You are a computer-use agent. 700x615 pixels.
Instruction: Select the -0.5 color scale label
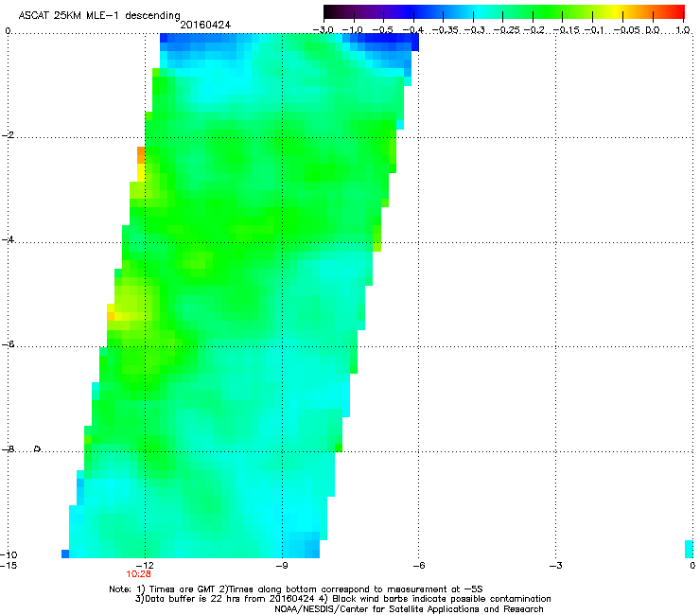pos(383,30)
